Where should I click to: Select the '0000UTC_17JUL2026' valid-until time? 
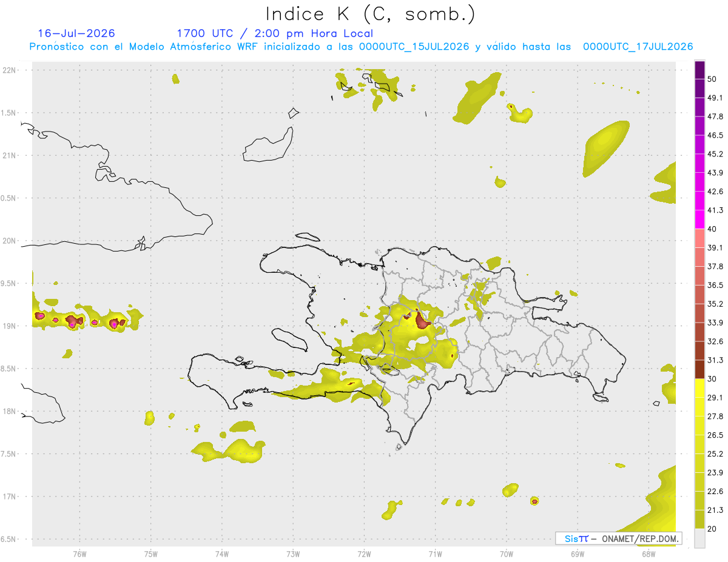(x=638, y=47)
